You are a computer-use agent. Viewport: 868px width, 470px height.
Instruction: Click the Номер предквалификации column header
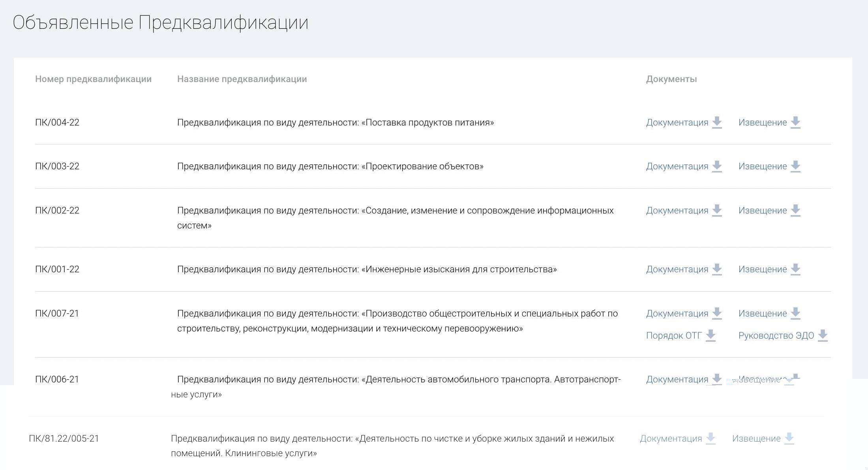(x=94, y=79)
